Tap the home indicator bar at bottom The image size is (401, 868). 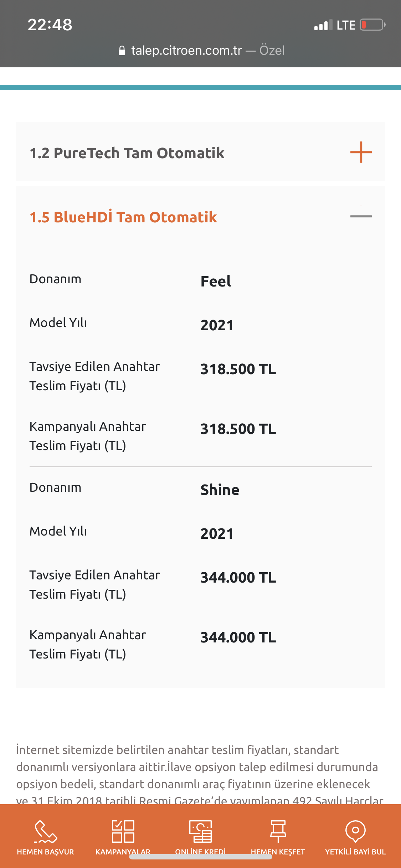[x=201, y=857]
